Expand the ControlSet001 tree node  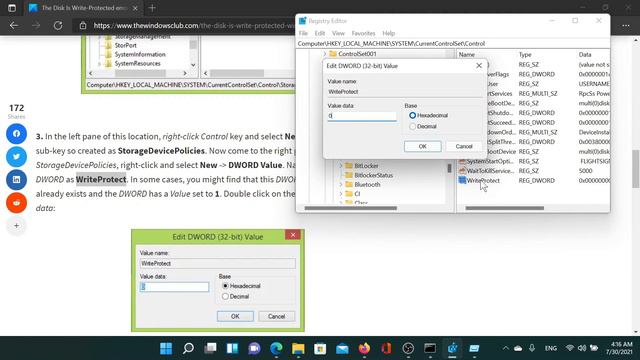pos(325,54)
